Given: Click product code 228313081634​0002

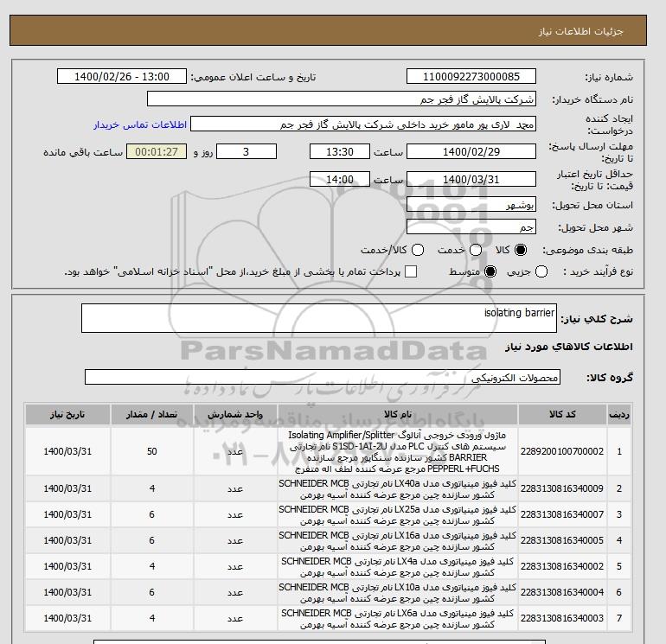Looking at the screenshot, I should click(x=562, y=566).
